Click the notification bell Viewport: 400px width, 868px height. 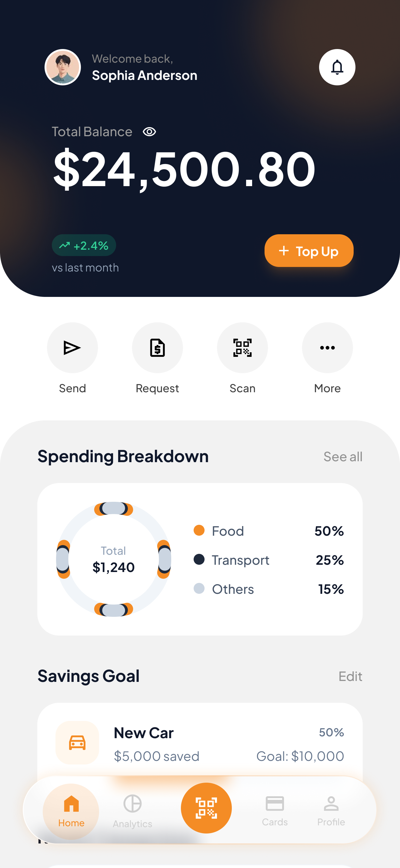point(337,67)
